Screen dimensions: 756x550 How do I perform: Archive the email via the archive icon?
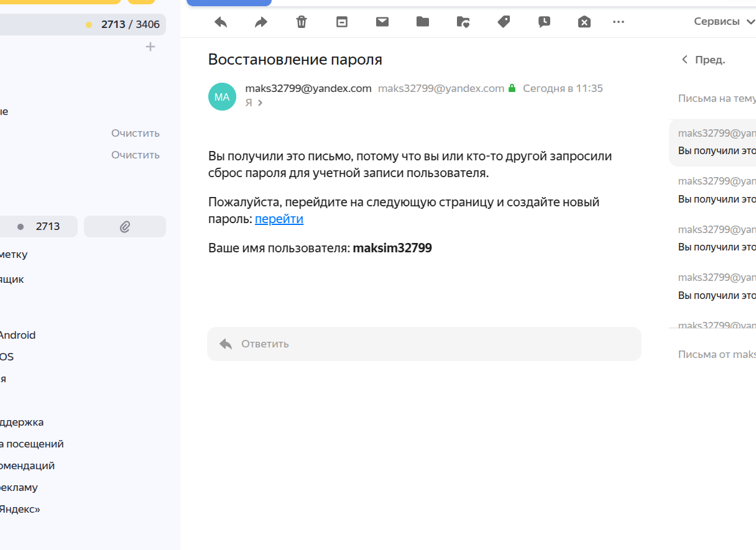[341, 22]
